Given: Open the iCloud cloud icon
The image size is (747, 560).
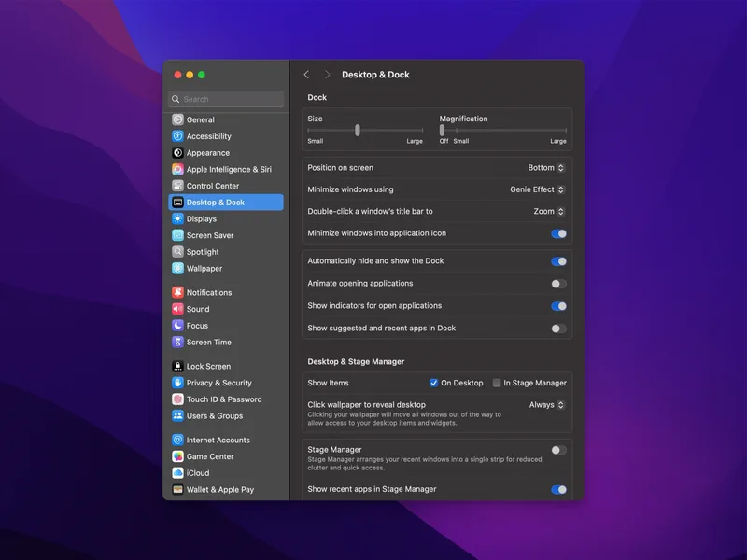Looking at the screenshot, I should point(177,473).
